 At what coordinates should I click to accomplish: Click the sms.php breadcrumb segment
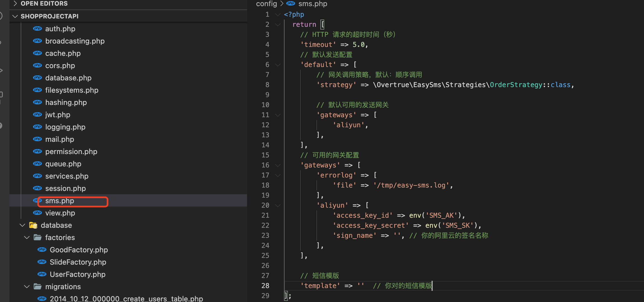point(313,4)
